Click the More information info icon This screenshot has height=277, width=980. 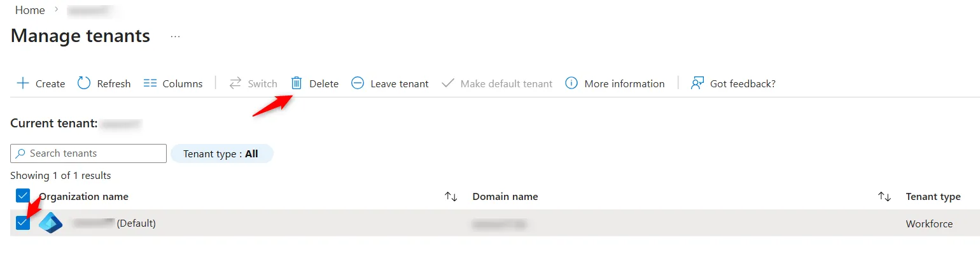pos(571,83)
